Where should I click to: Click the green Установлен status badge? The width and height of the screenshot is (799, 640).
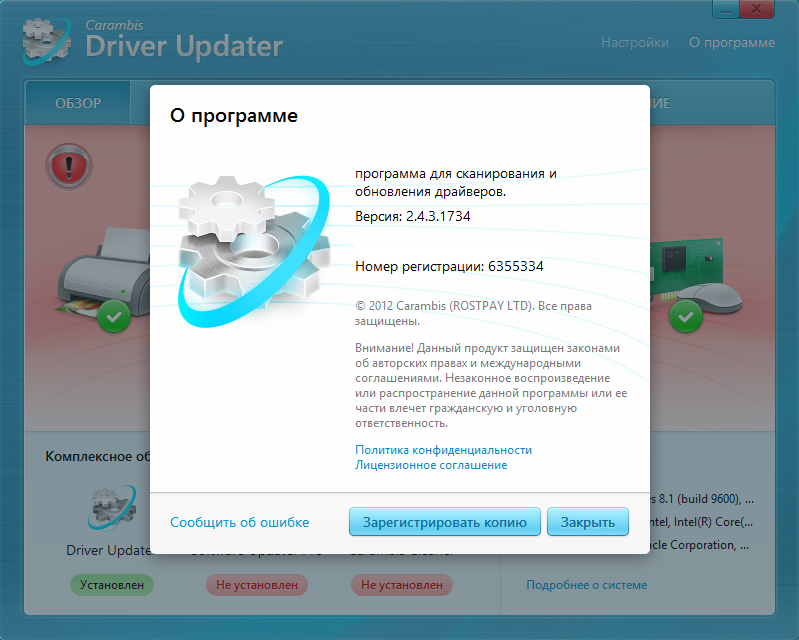pos(112,585)
